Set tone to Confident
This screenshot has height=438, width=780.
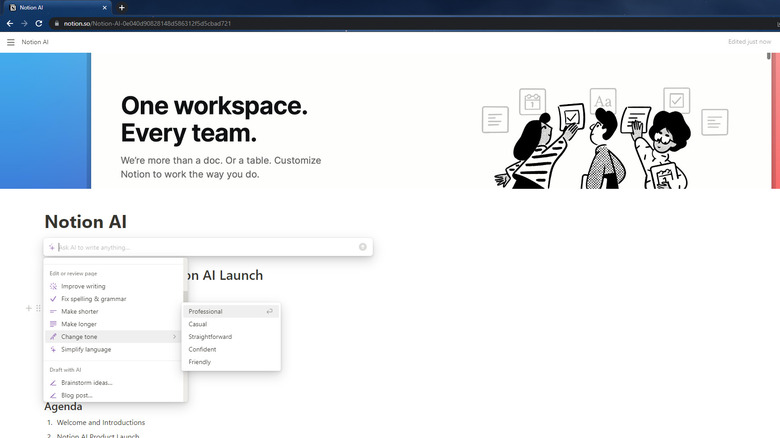[x=231, y=349]
